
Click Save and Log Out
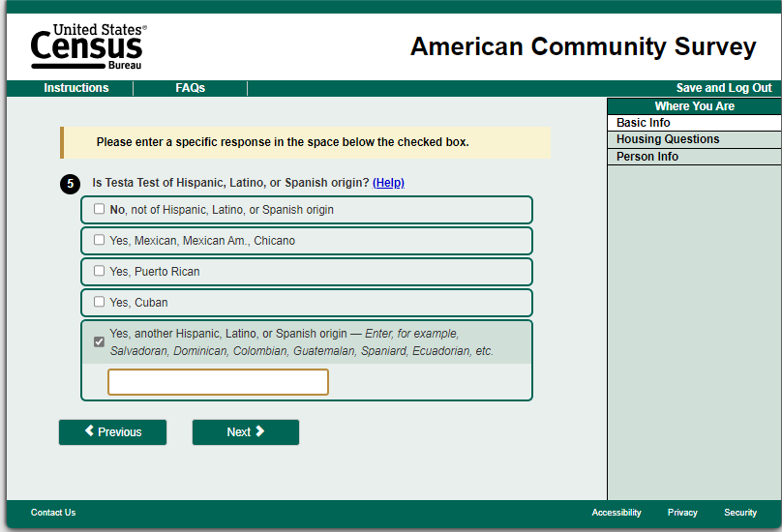pyautogui.click(x=724, y=88)
